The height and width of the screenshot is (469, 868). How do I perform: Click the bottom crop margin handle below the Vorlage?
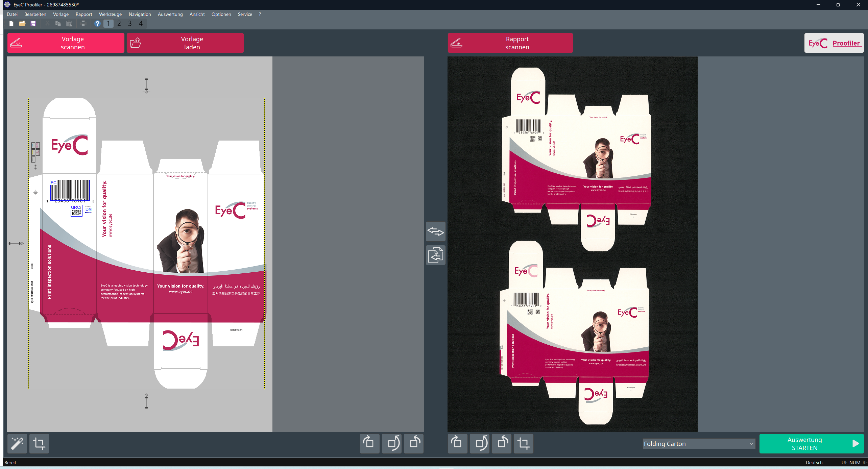tap(146, 401)
